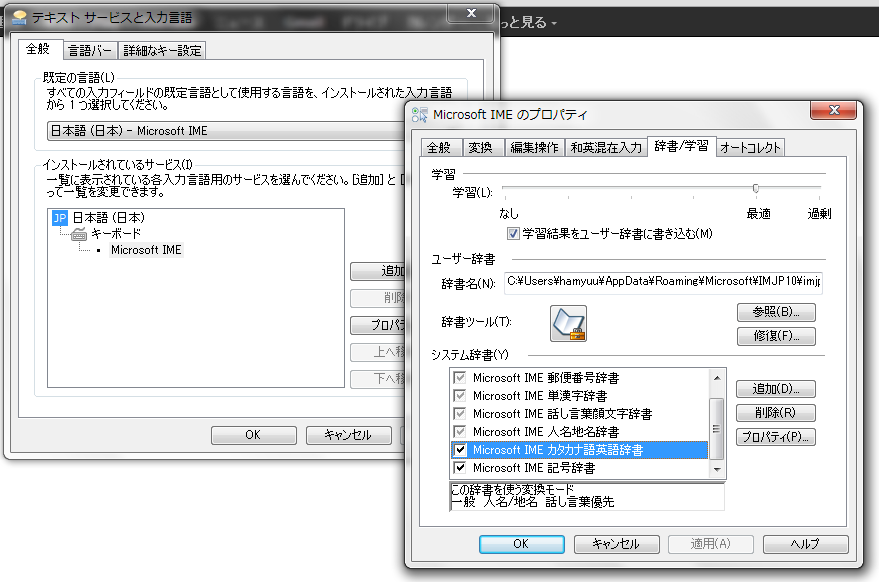Select Microsoft IME 単漢字辞書 row text
This screenshot has width=879, height=582.
540,396
